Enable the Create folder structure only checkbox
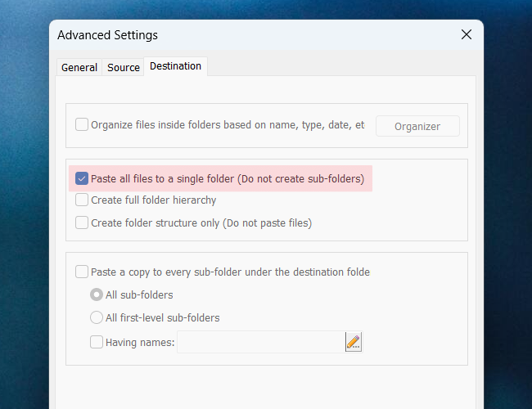The image size is (532, 409). [82, 222]
